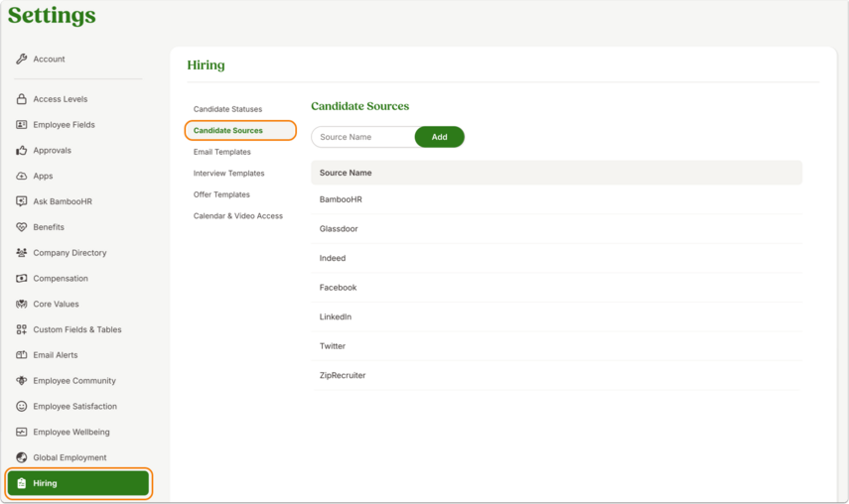Click the Employee Community icon

(x=21, y=381)
